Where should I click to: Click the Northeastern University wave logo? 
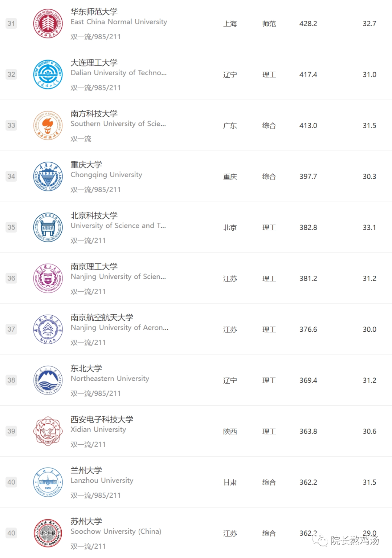pyautogui.click(x=48, y=380)
